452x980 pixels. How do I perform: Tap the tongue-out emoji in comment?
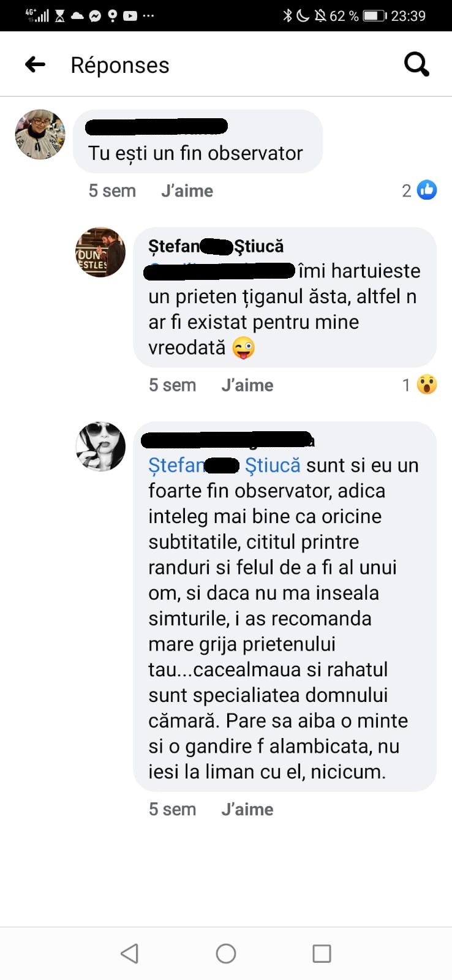point(244,348)
